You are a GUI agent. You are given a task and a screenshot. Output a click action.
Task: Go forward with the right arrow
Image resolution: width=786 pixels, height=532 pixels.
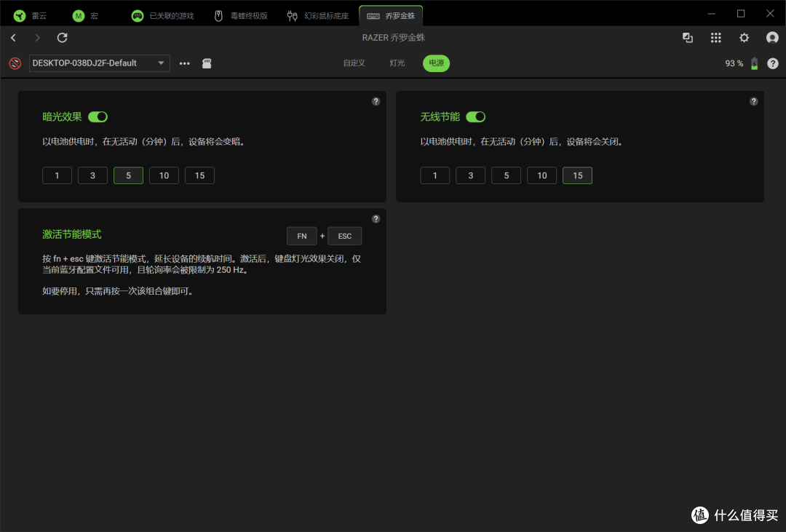tap(37, 38)
